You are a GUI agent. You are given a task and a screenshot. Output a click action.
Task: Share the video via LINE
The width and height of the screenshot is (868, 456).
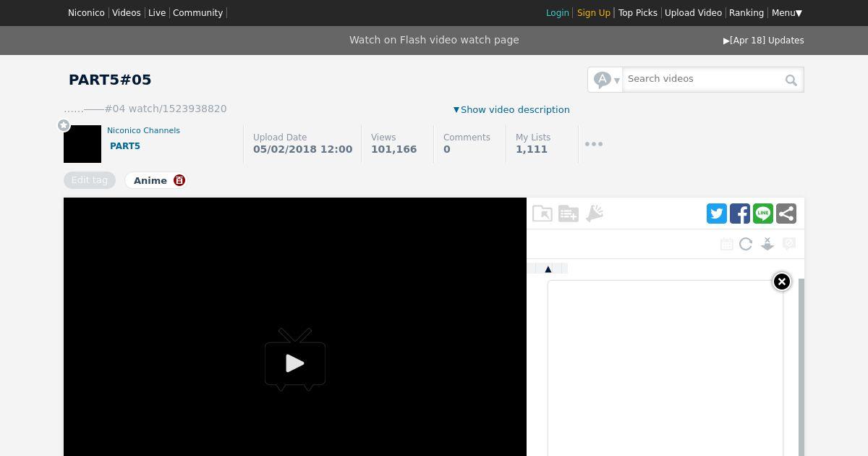click(x=763, y=214)
